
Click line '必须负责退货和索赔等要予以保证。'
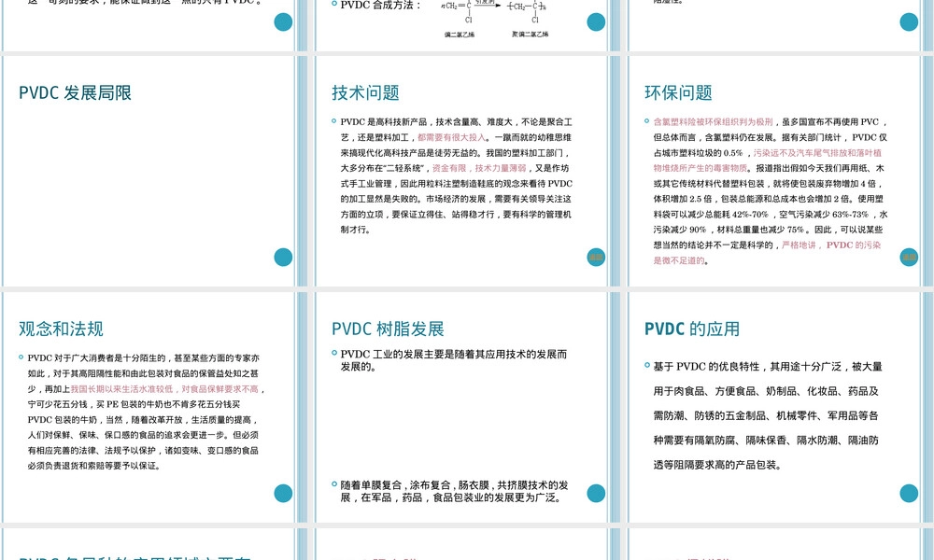point(94,466)
